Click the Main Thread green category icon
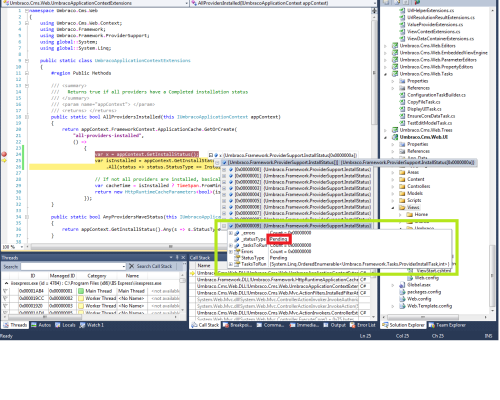This screenshot has width=500, height=400. [81, 291]
